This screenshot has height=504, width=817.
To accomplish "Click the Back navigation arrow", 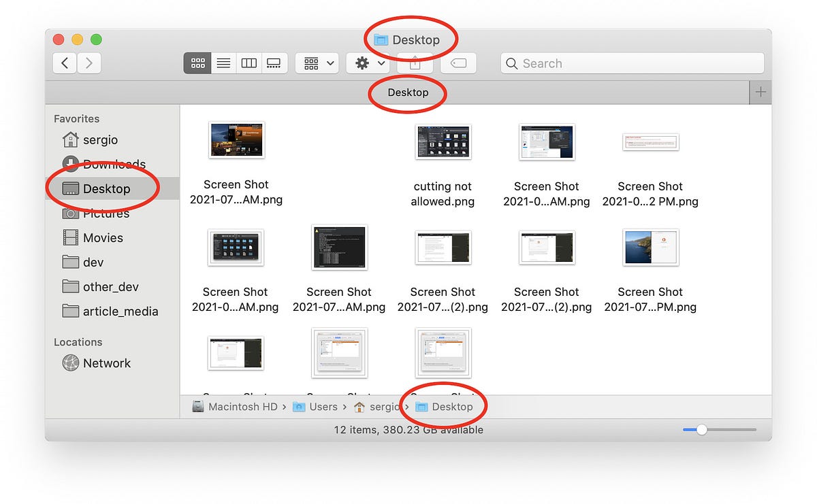I will (x=64, y=63).
